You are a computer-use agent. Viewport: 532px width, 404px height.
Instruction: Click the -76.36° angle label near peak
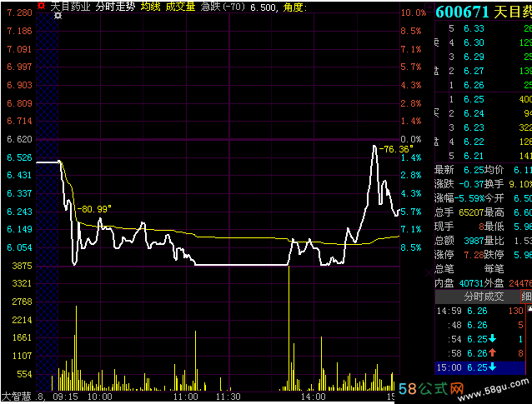[396, 149]
